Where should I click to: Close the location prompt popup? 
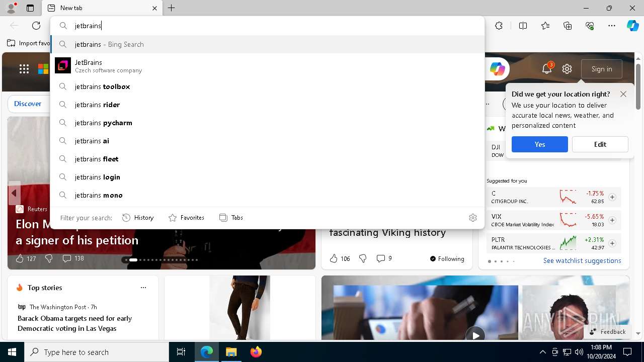coord(623,94)
